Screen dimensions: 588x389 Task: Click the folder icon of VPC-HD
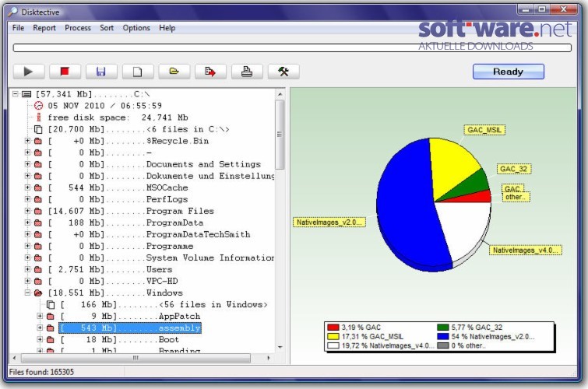coord(38,281)
